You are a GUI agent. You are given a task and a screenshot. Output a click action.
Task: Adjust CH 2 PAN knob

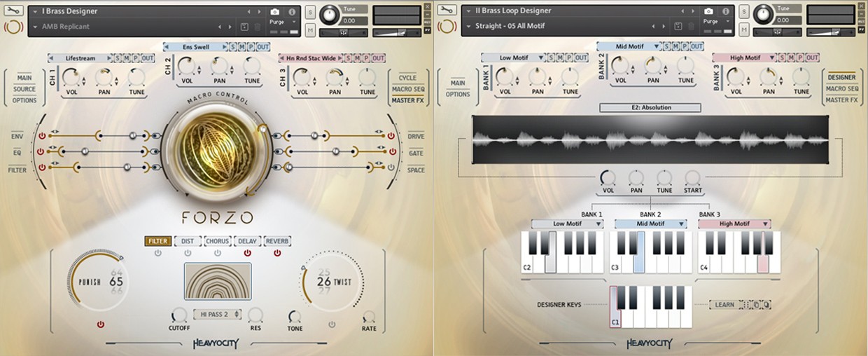pyautogui.click(x=219, y=66)
